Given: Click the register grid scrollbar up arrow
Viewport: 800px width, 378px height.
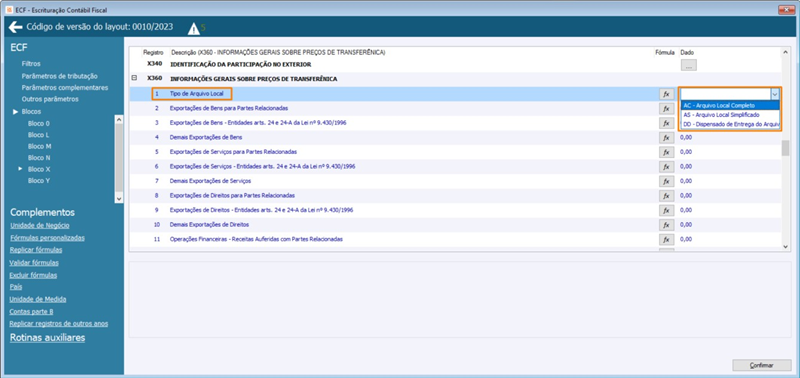Looking at the screenshot, I should (785, 52).
